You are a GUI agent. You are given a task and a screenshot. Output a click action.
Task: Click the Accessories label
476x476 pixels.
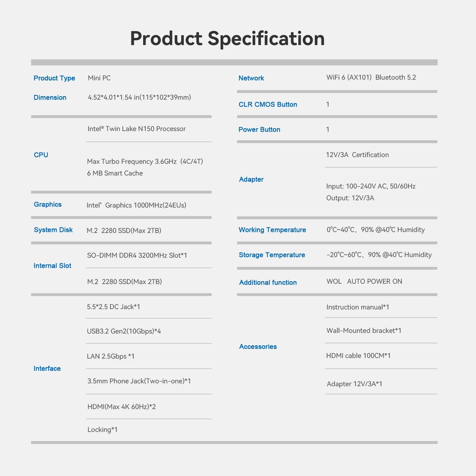[258, 347]
